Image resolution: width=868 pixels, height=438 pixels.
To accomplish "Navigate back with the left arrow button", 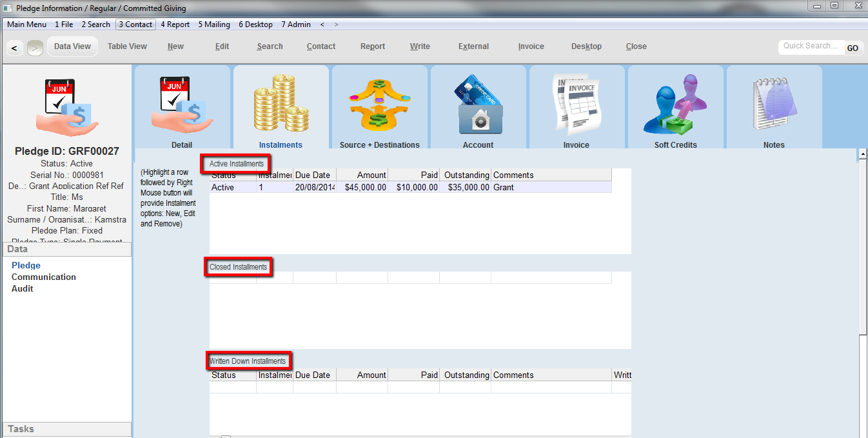I will (14, 47).
